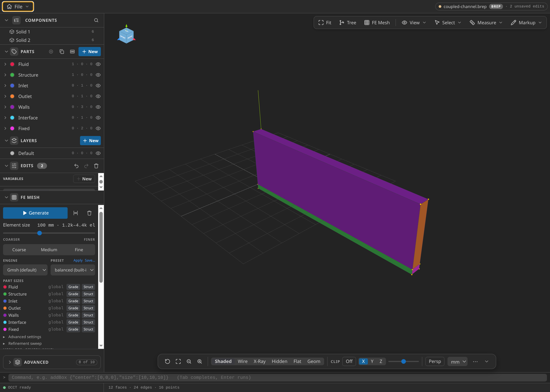Click the Components tree list icon
550x392 pixels.
click(16, 20)
